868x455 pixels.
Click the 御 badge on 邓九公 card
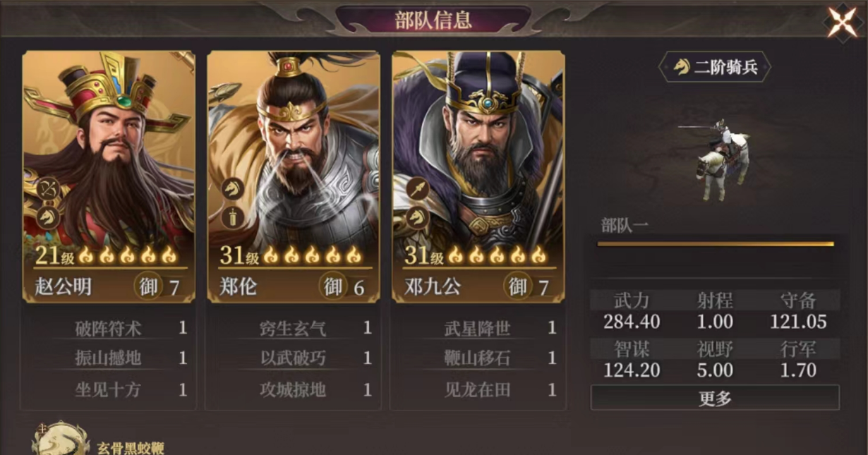pyautogui.click(x=517, y=286)
